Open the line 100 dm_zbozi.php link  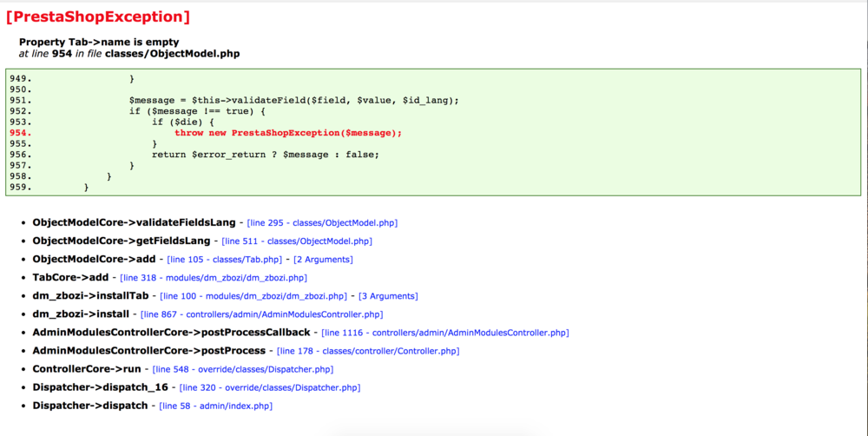coord(253,296)
